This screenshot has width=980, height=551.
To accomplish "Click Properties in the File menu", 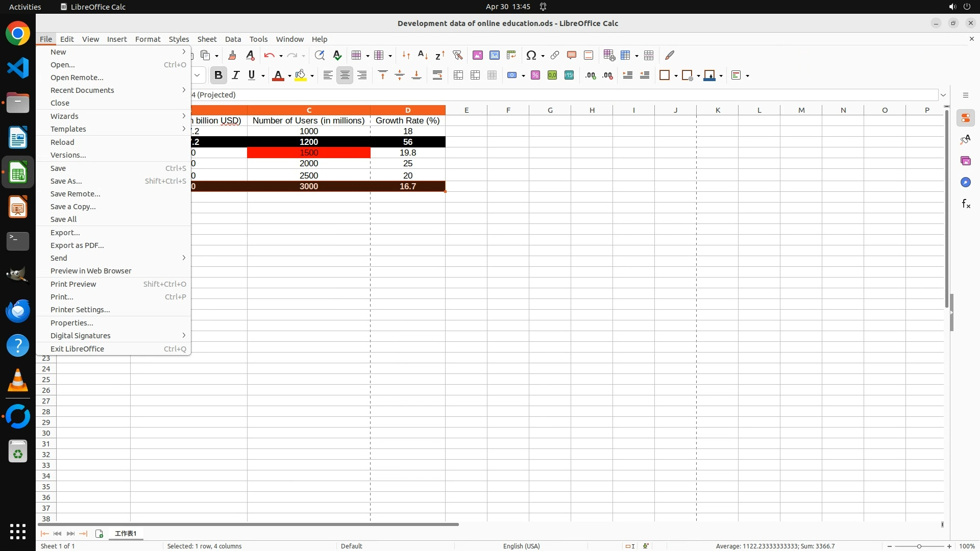I will click(x=71, y=323).
